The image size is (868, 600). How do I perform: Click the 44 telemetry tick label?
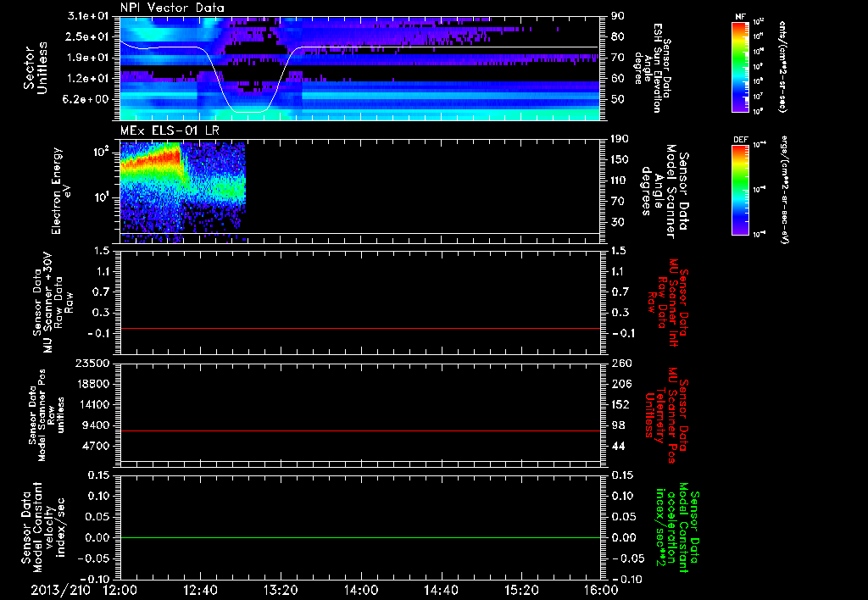pos(618,447)
